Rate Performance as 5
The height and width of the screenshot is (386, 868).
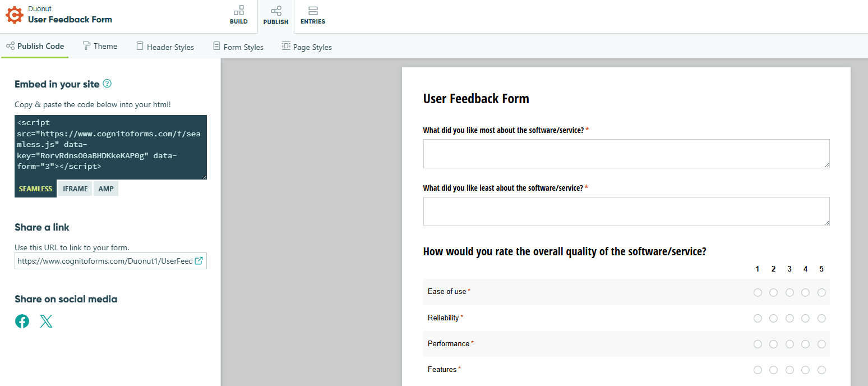click(821, 344)
